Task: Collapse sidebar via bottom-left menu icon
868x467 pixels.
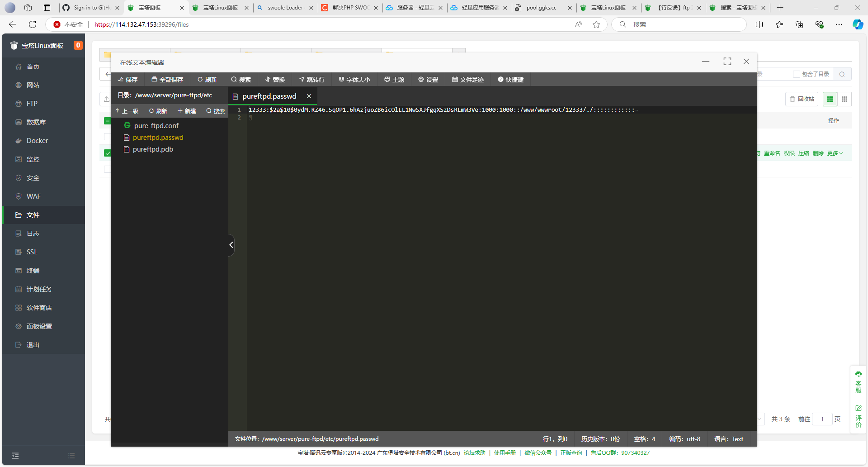Action: pos(15,456)
